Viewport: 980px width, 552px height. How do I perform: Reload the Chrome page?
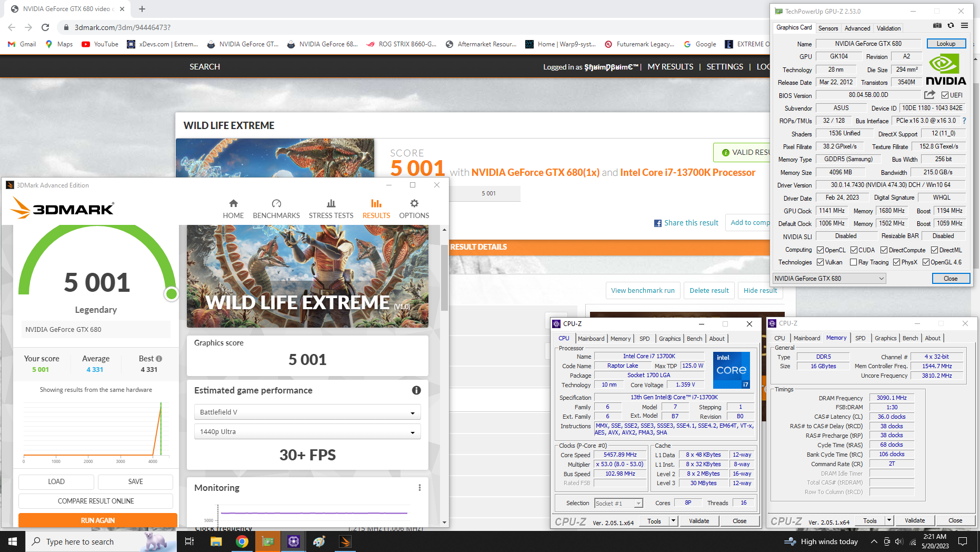pyautogui.click(x=45, y=27)
